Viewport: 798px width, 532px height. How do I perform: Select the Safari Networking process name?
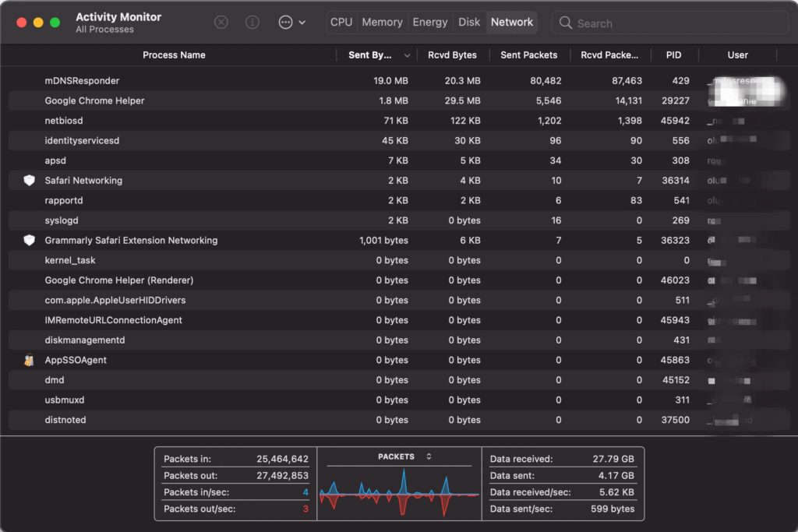pos(83,181)
